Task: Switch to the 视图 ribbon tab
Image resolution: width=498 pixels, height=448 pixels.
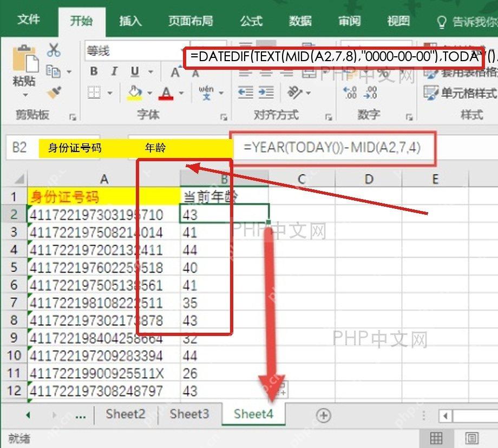Action: pyautogui.click(x=398, y=21)
